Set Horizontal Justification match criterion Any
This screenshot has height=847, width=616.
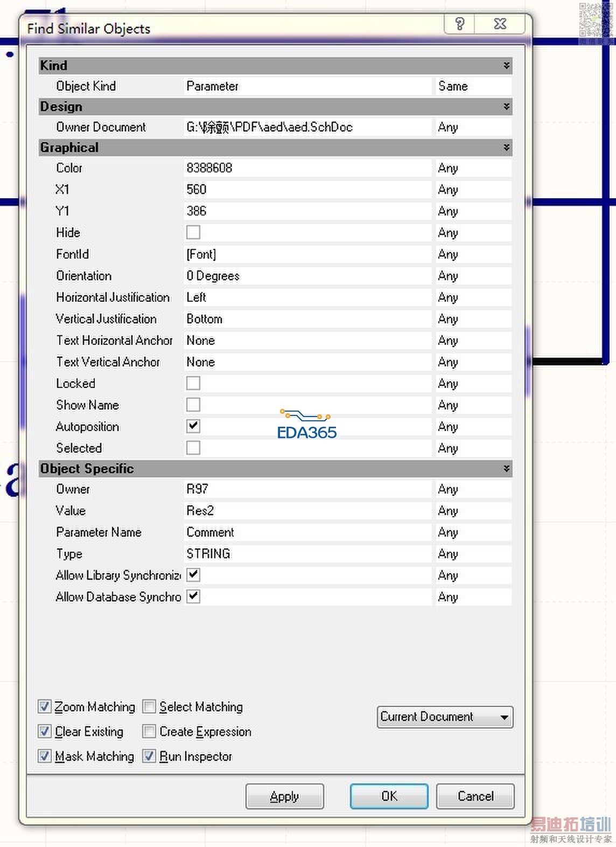[x=473, y=297]
